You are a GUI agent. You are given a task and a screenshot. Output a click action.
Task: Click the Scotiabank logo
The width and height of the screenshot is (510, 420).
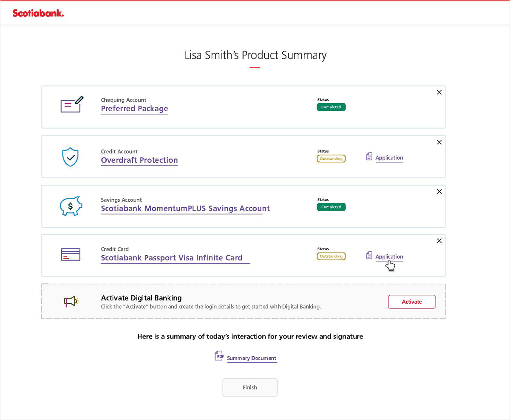pos(38,13)
